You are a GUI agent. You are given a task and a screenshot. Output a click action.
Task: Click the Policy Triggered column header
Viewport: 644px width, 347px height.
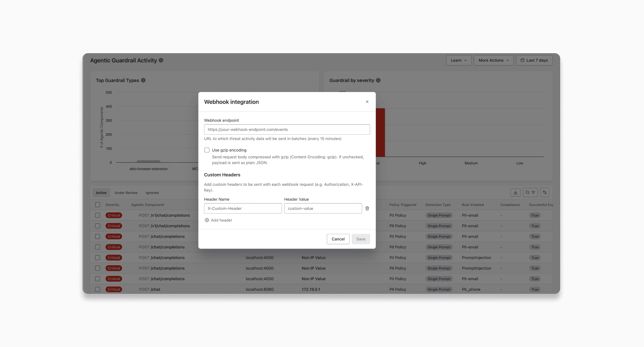tap(403, 205)
